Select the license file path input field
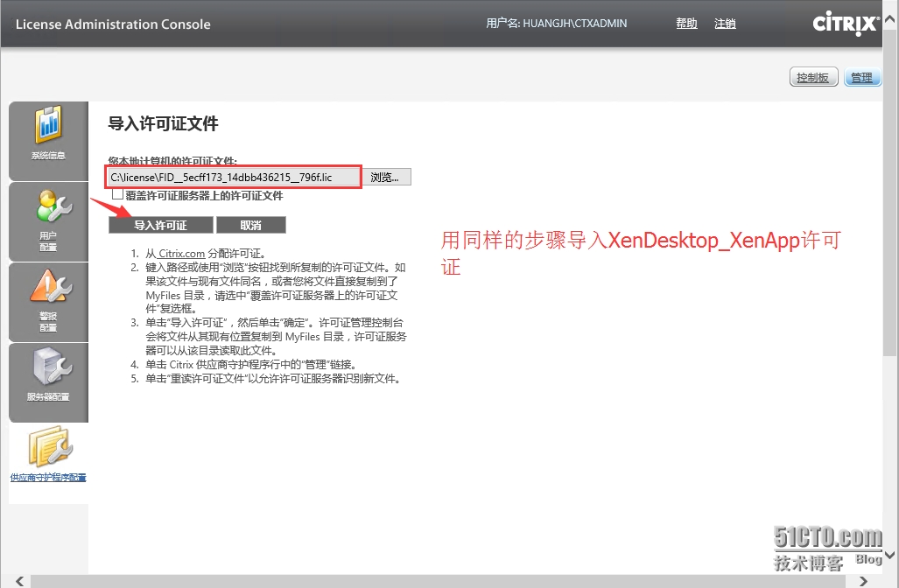The image size is (899, 588). tap(232, 177)
